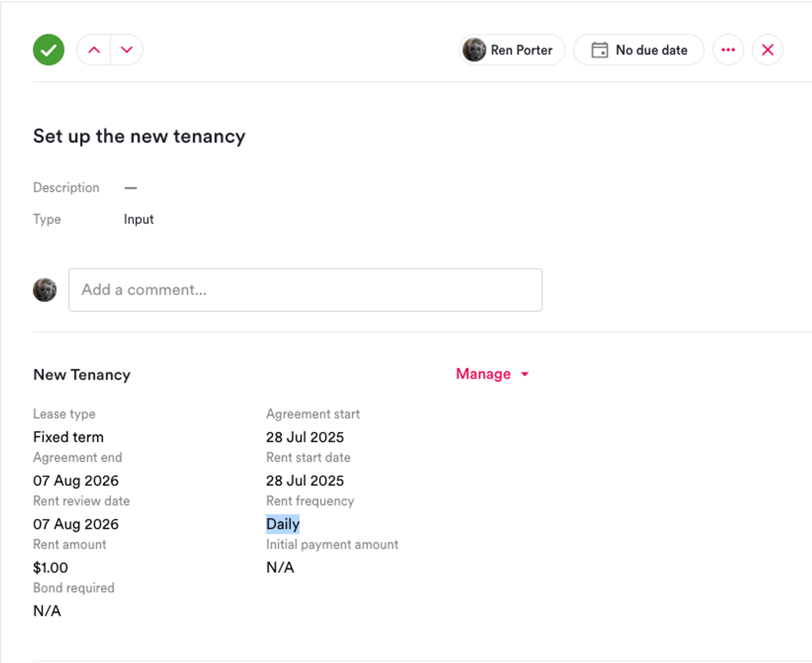Close the task panel with red X
Screen dimensions: 812x663
coord(767,50)
